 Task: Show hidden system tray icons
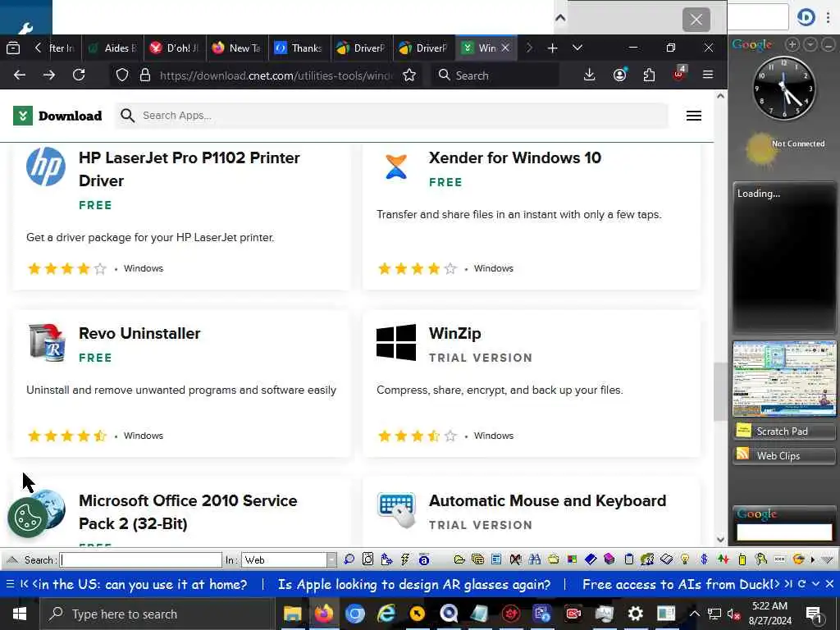tap(694, 614)
